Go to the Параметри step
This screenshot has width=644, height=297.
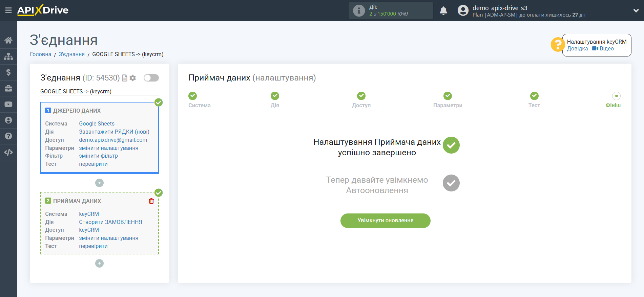[x=448, y=96]
